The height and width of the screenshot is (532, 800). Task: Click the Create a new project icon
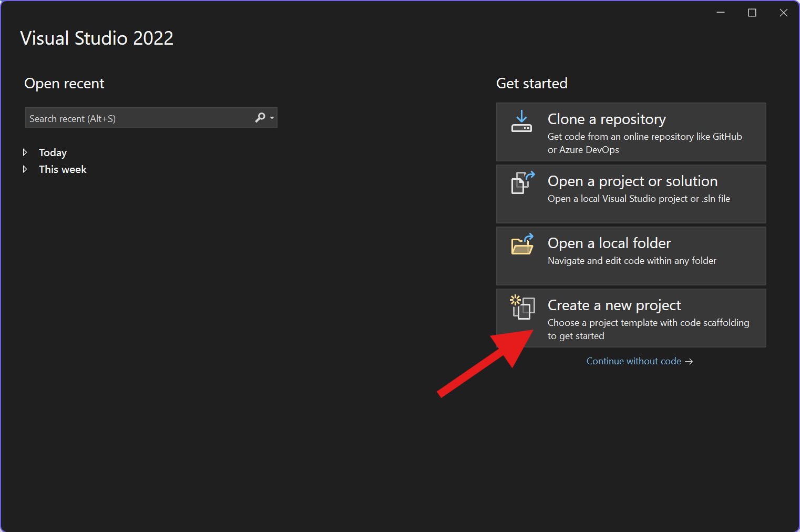[522, 307]
